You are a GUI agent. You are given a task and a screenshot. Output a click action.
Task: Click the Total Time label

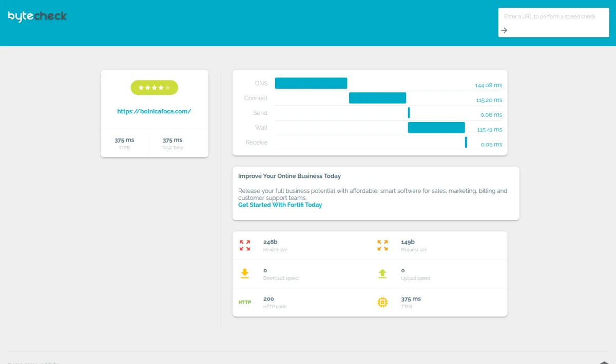[172, 148]
